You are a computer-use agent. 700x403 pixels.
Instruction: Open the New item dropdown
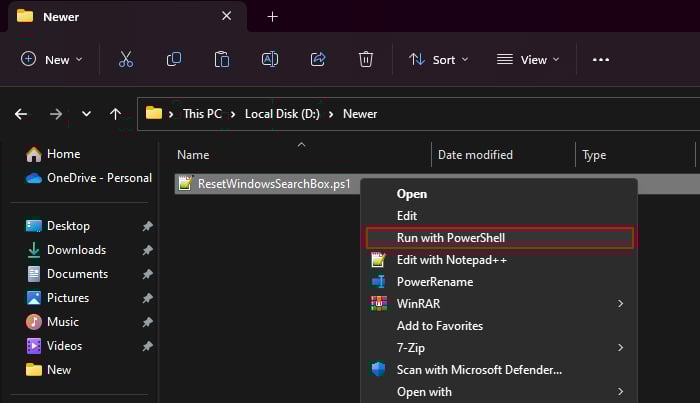(x=52, y=59)
